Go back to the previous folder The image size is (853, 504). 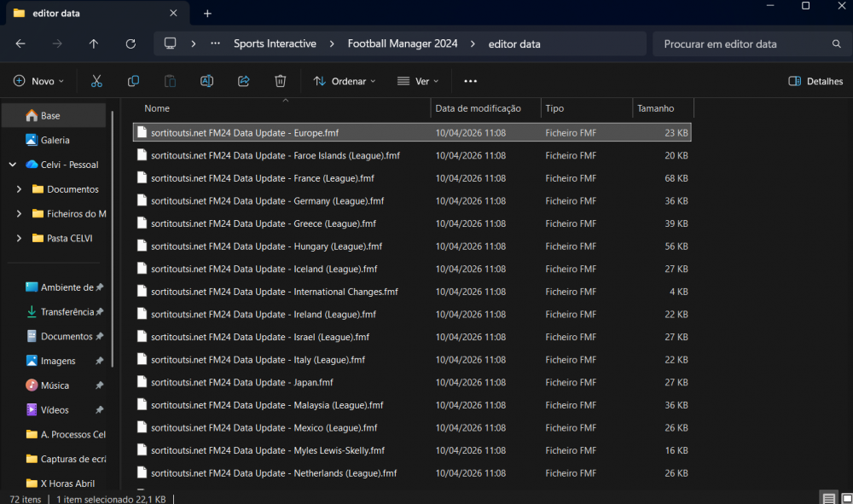point(20,43)
